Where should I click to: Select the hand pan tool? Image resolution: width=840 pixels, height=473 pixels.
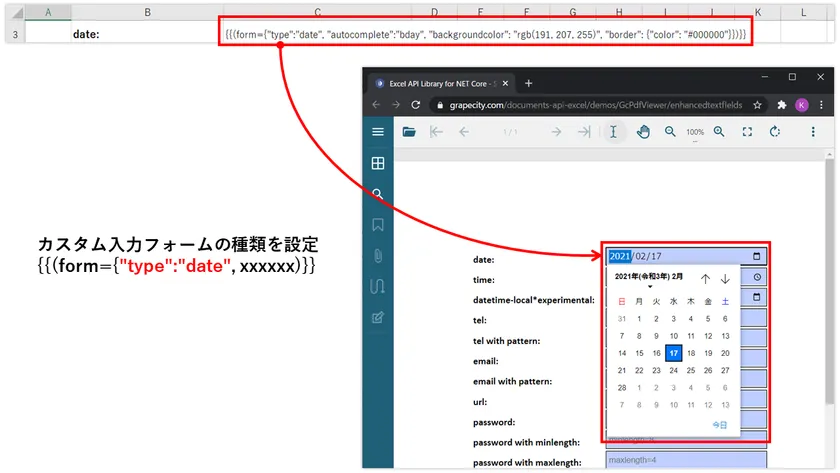(643, 131)
